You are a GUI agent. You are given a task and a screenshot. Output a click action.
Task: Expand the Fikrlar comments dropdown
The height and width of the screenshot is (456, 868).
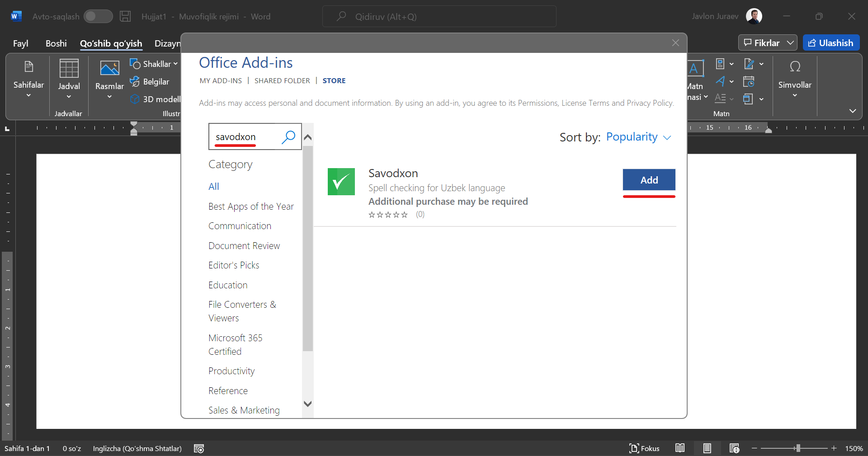coord(790,43)
